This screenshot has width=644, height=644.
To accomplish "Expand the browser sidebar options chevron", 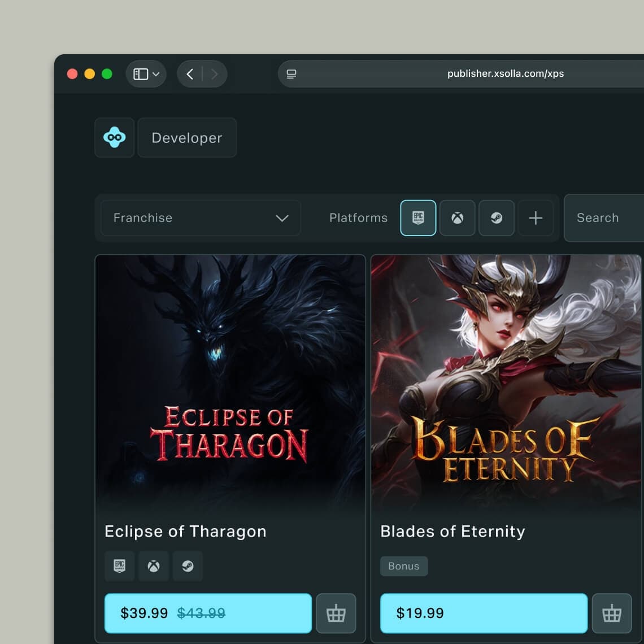I will [156, 75].
